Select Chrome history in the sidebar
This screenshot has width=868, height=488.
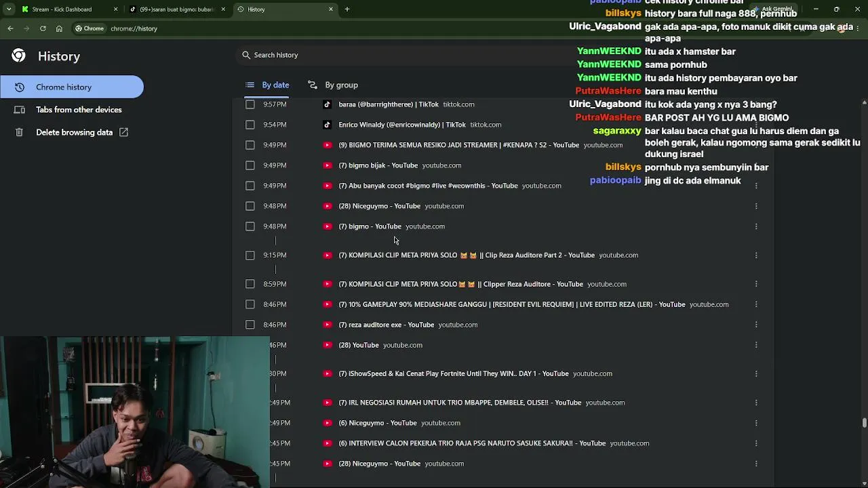pyautogui.click(x=72, y=87)
